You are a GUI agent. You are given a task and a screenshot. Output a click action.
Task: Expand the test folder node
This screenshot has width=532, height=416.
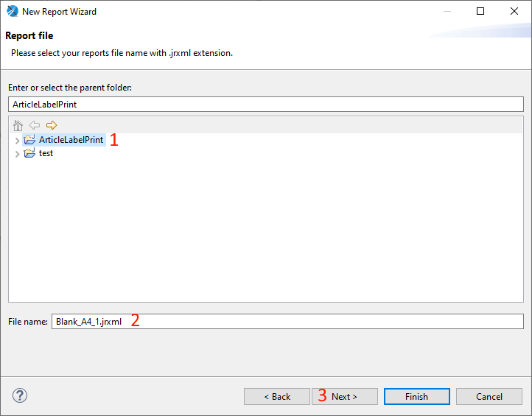(x=17, y=154)
